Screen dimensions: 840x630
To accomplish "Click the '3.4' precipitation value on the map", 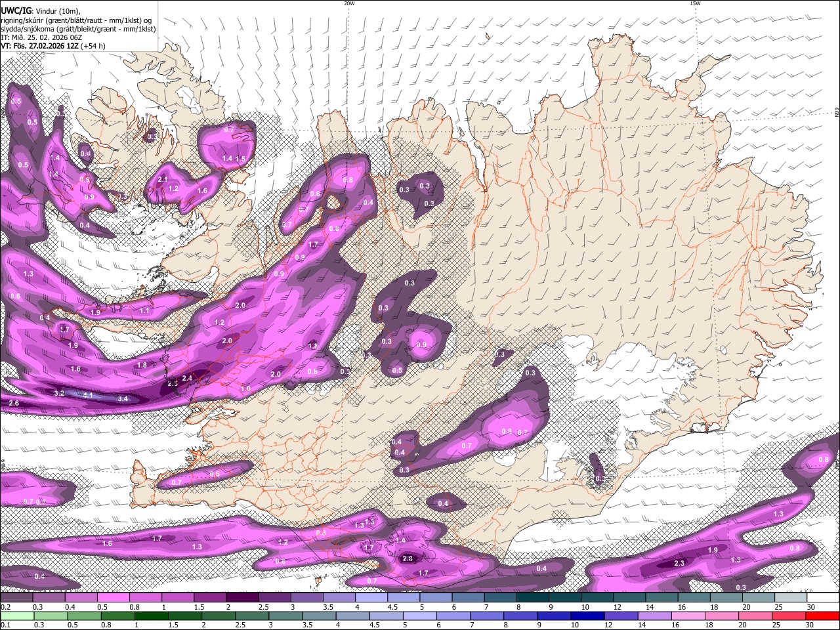I will 123,398.
